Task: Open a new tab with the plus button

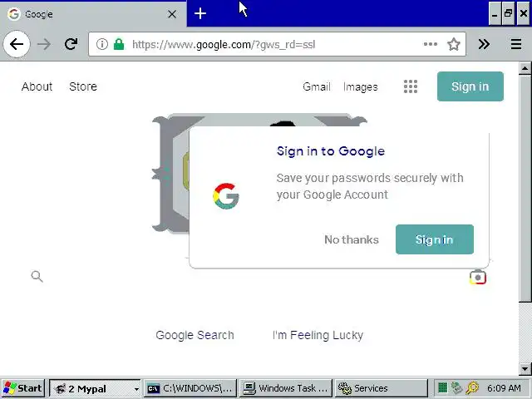Action: tap(200, 13)
